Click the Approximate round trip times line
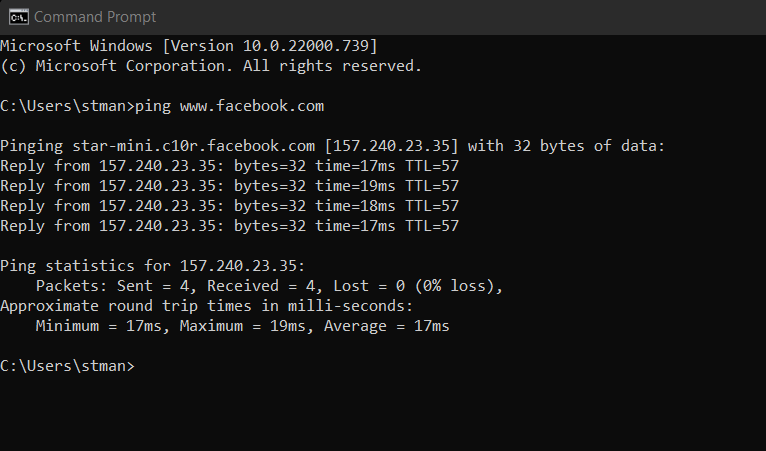The height and width of the screenshot is (451, 766). (206, 306)
